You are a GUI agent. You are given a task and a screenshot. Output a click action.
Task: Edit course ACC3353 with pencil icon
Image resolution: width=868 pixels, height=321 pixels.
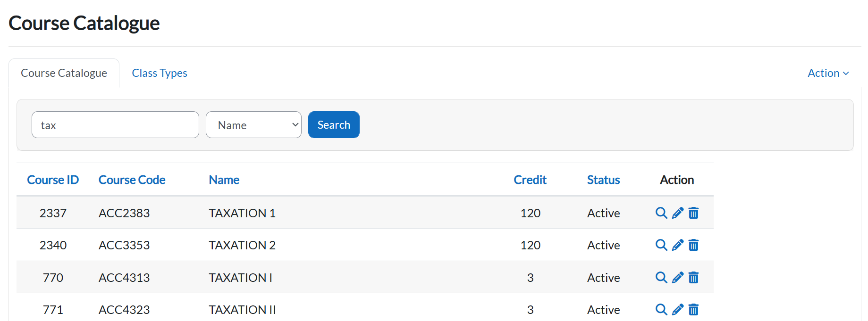[x=677, y=245]
